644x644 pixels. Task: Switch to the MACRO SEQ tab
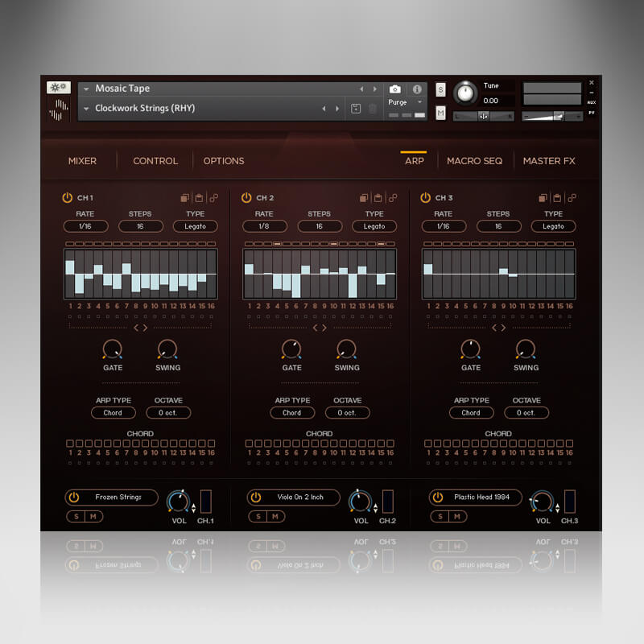[475, 161]
